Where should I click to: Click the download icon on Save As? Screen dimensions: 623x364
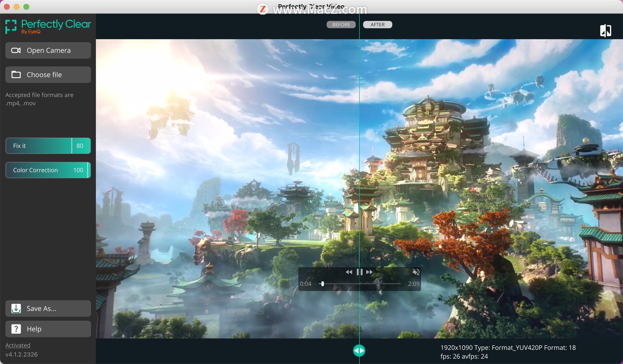pyautogui.click(x=16, y=309)
